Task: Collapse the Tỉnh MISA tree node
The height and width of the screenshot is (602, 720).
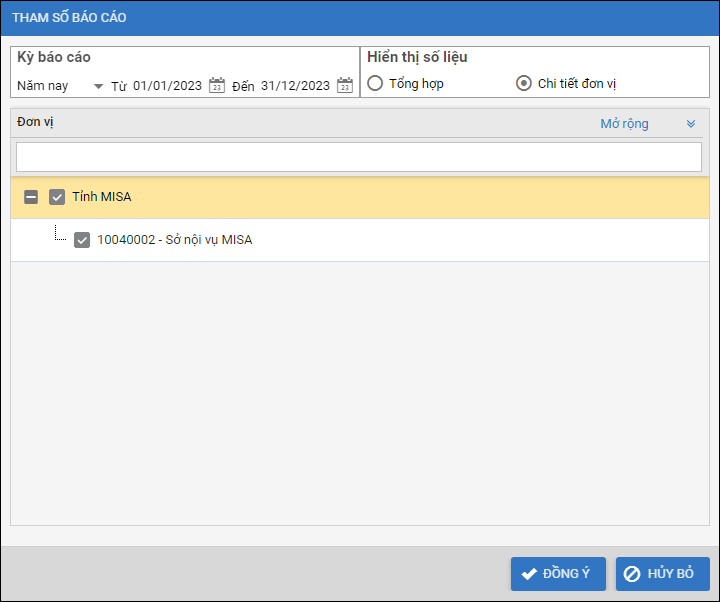Action: tap(31, 197)
